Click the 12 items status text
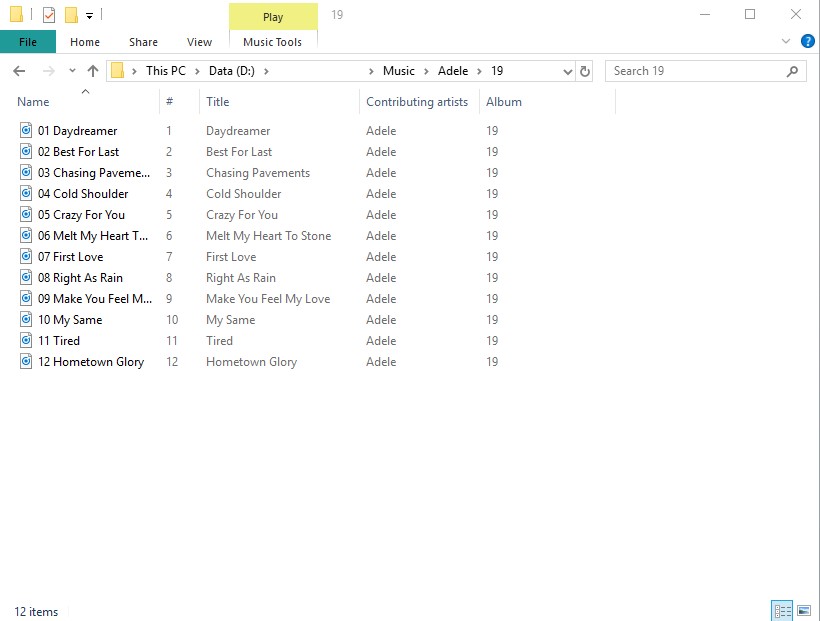This screenshot has height=621, width=820. pyautogui.click(x=36, y=612)
